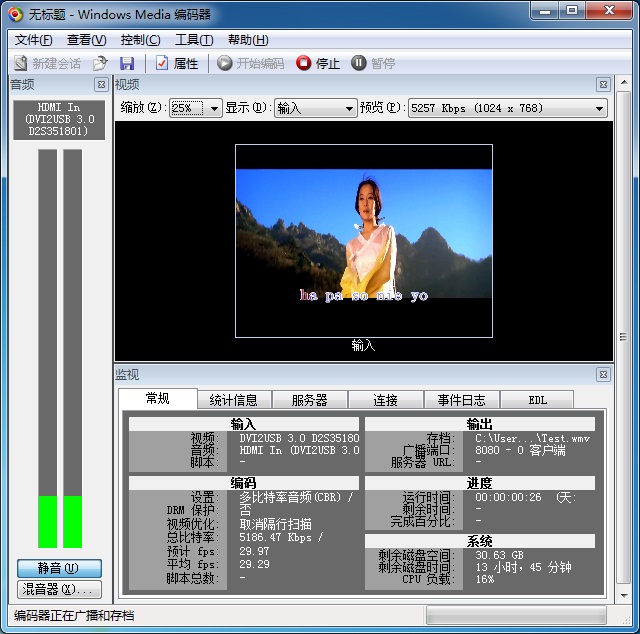Close the Video (视频) panel
Image resolution: width=640 pixels, height=634 pixels.
pos(603,85)
